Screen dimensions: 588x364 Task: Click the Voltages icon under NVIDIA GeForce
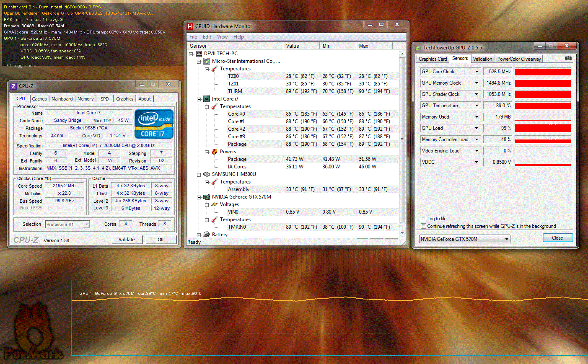215,204
